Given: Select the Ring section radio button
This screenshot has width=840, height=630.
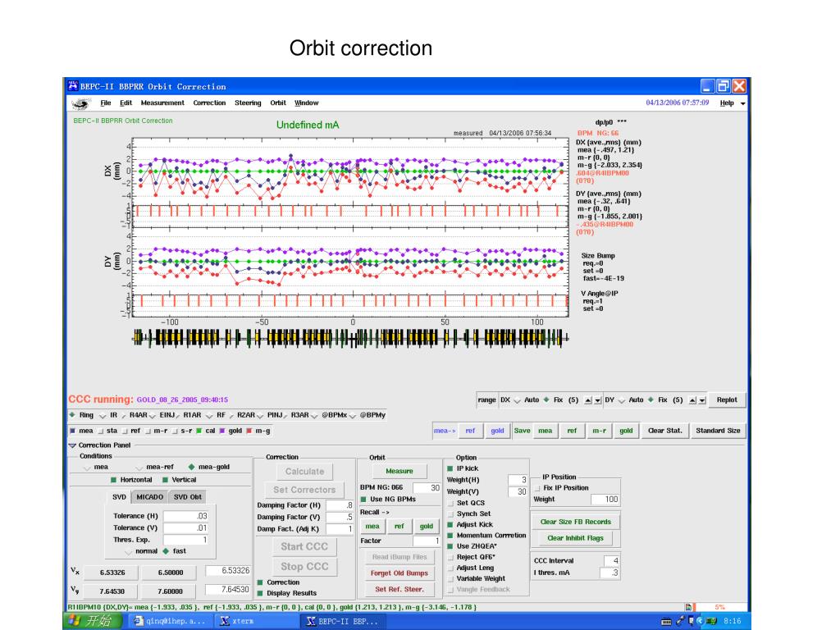Looking at the screenshot, I should point(72,414).
